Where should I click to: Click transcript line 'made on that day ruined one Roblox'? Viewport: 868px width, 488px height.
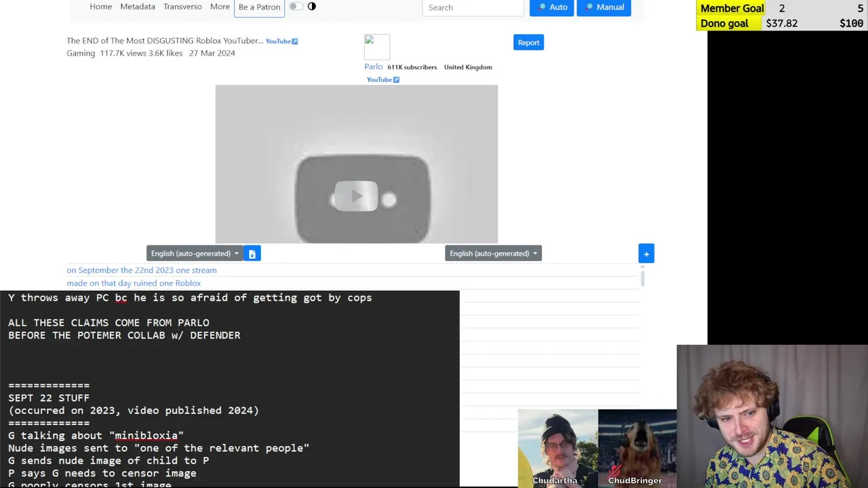tap(134, 283)
